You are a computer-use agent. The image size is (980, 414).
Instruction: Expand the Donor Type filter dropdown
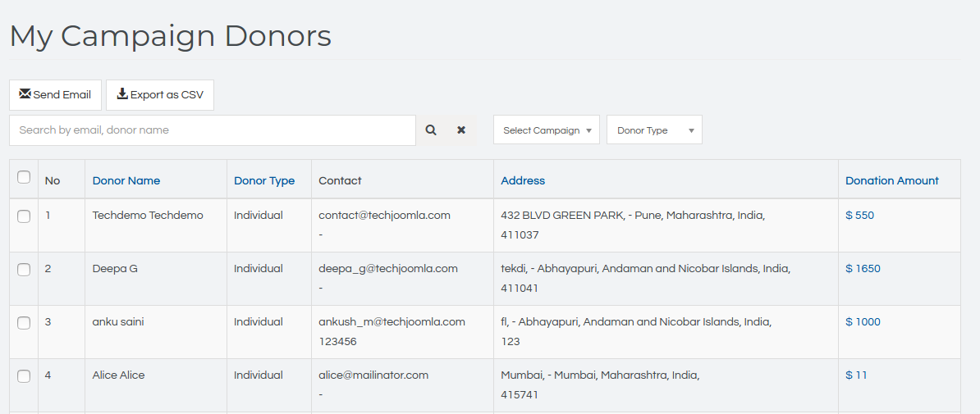point(654,130)
